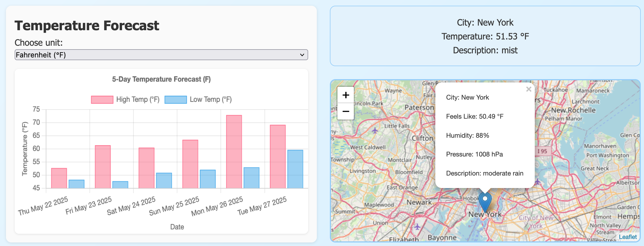Toggle the High Temp (°F) legend label
The height and width of the screenshot is (246, 644).
[138, 100]
